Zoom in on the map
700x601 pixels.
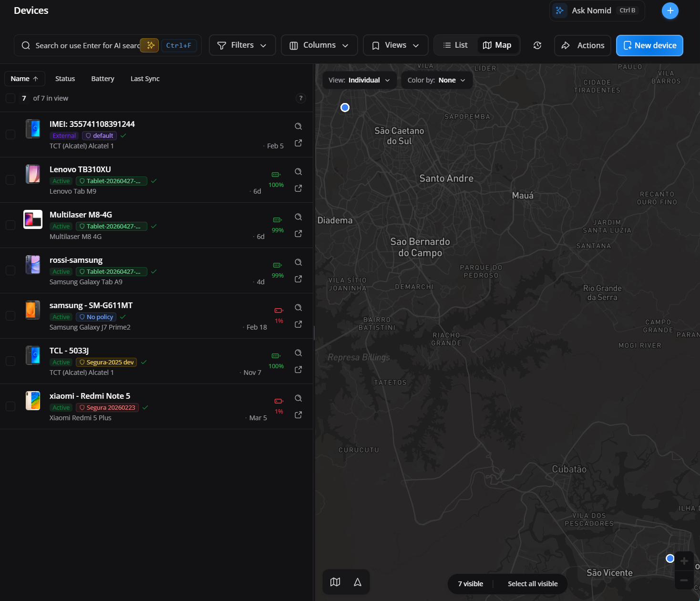click(684, 561)
